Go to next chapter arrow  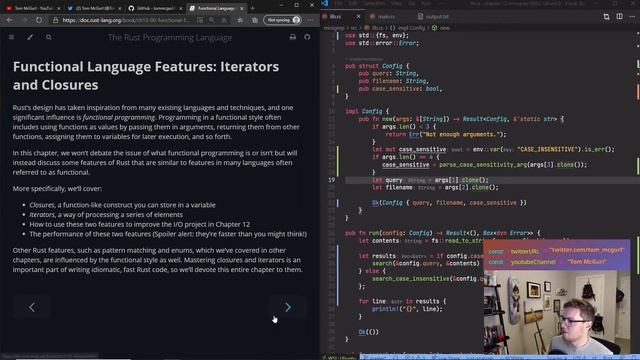[x=288, y=307]
